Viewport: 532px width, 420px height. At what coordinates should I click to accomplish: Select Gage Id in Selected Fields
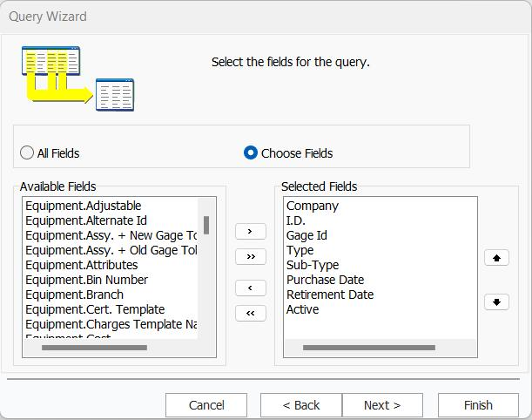(x=306, y=235)
